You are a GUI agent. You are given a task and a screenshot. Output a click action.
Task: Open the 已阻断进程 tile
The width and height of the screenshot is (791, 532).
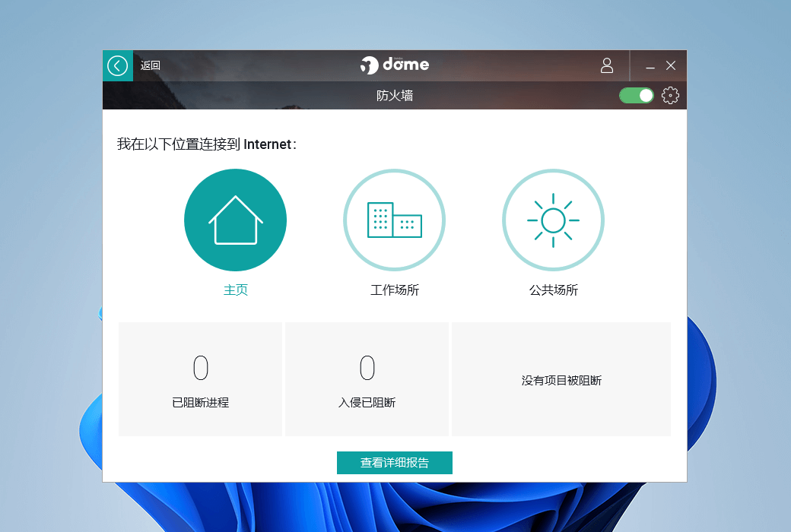pos(201,380)
